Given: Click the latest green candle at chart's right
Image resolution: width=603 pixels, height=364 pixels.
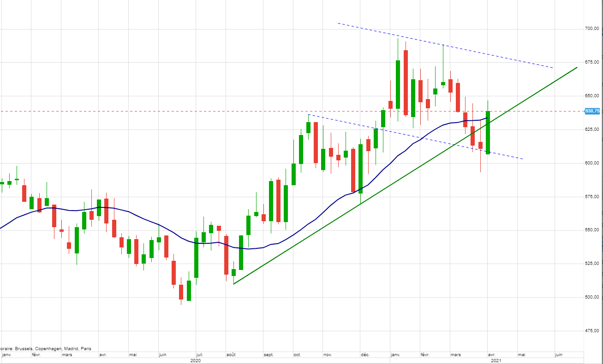Looking at the screenshot, I should (x=488, y=133).
